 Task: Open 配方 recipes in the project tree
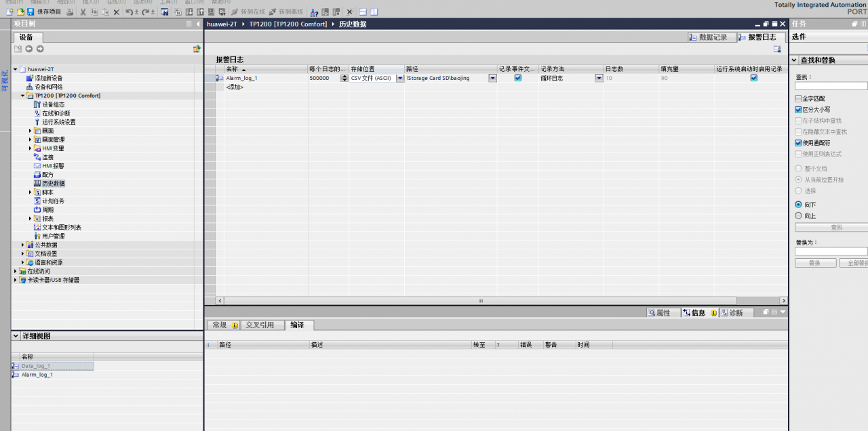pos(47,175)
